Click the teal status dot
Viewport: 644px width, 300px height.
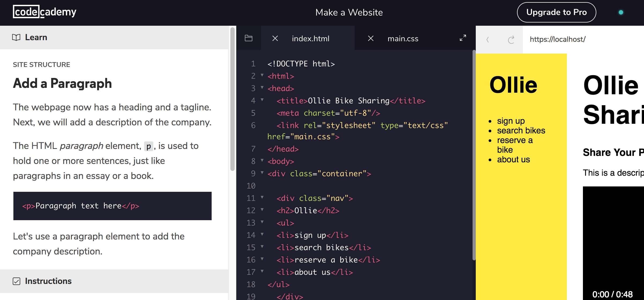[621, 12]
